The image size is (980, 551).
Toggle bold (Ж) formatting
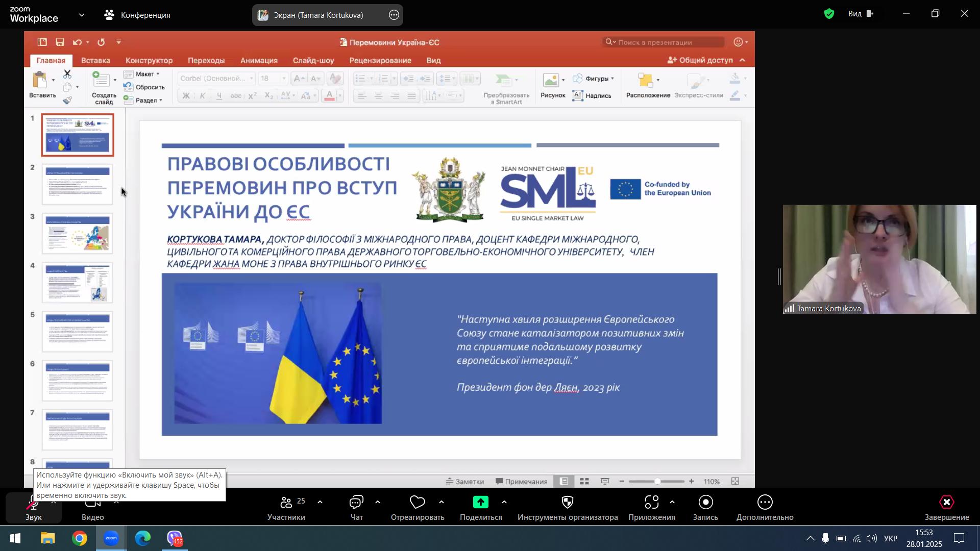coord(186,95)
